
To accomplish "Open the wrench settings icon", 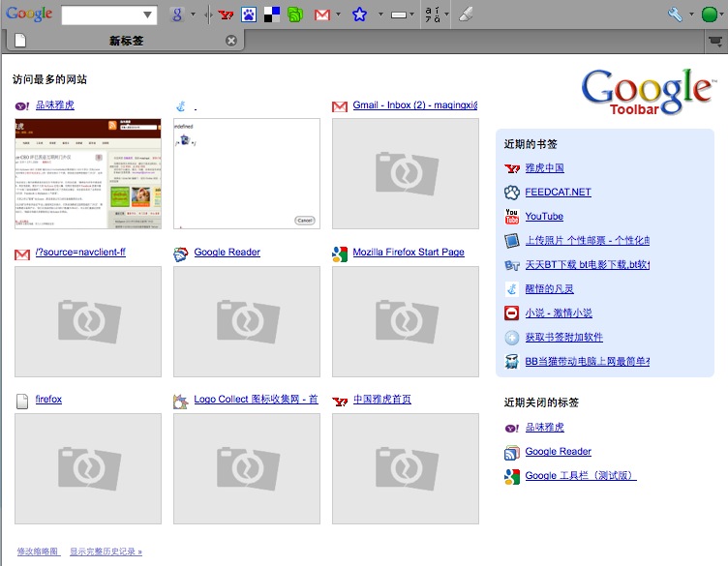I will coord(675,15).
